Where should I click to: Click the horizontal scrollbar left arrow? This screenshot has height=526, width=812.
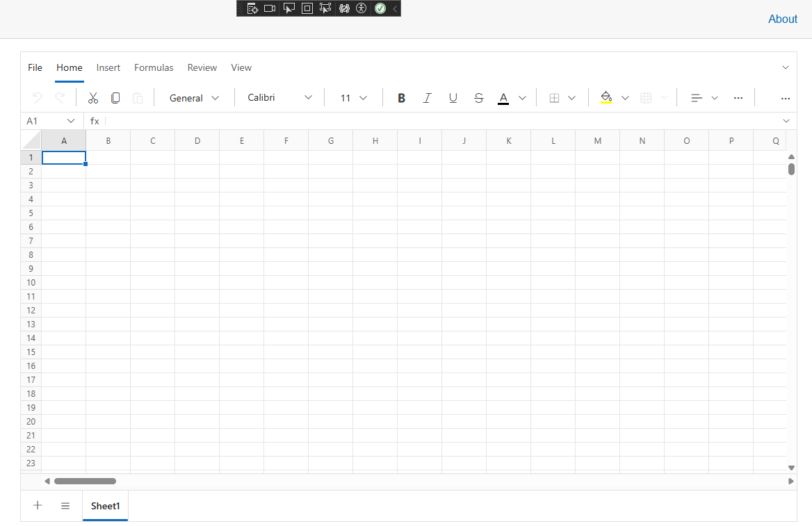(47, 481)
